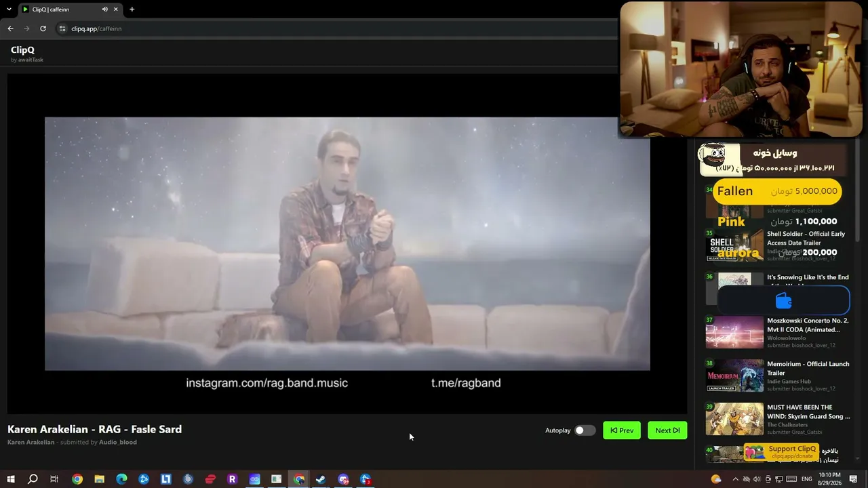Screen dimensions: 868x488
Task: Open Steam from the taskbar
Action: 321,479
